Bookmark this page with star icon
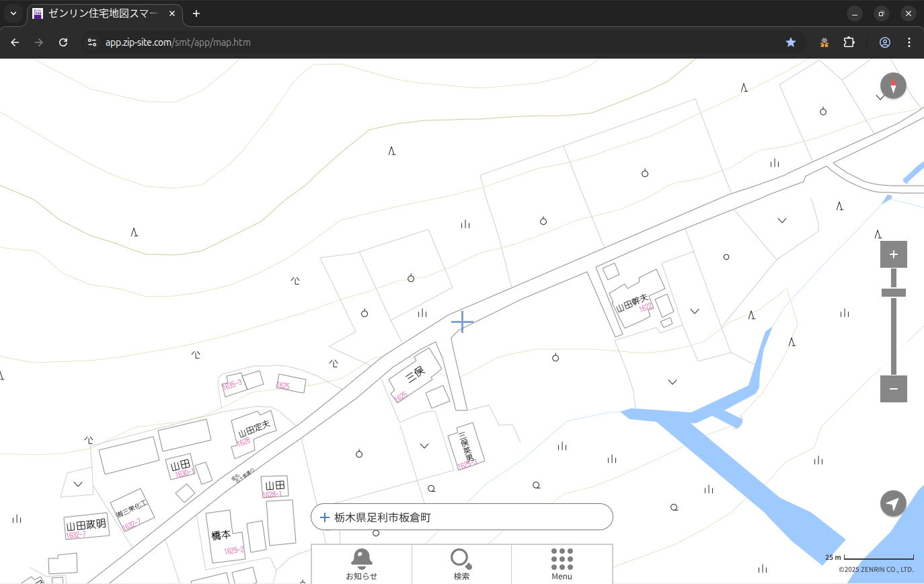This screenshot has height=584, width=924. [791, 42]
